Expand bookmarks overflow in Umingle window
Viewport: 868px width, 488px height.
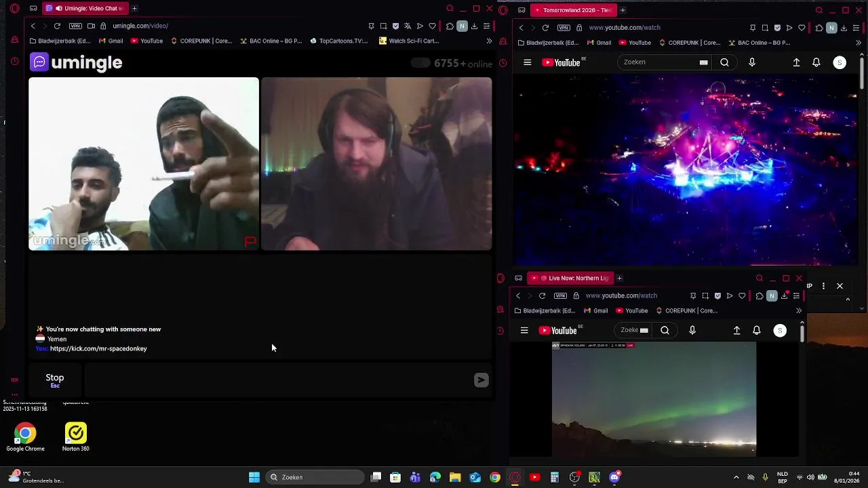(x=489, y=41)
